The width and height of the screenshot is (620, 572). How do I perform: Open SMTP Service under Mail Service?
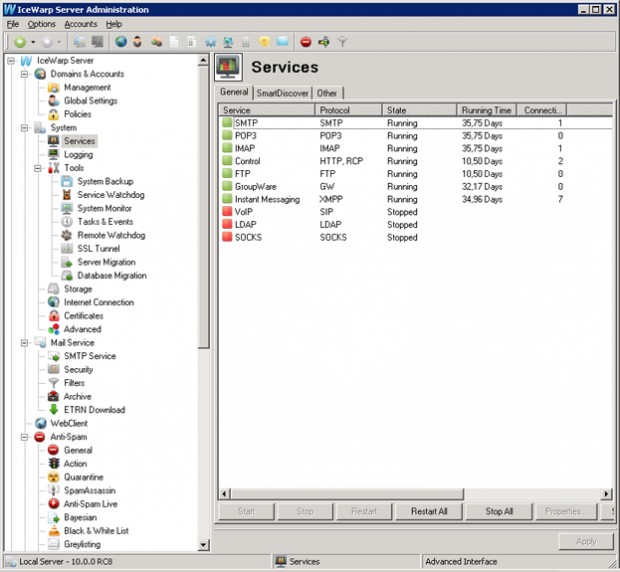coord(90,356)
